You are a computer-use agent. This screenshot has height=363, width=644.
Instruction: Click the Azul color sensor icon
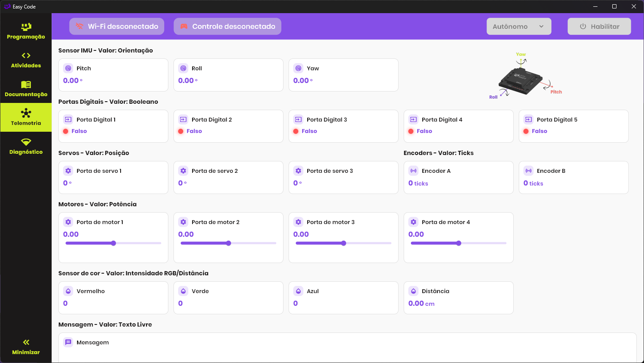point(298,291)
